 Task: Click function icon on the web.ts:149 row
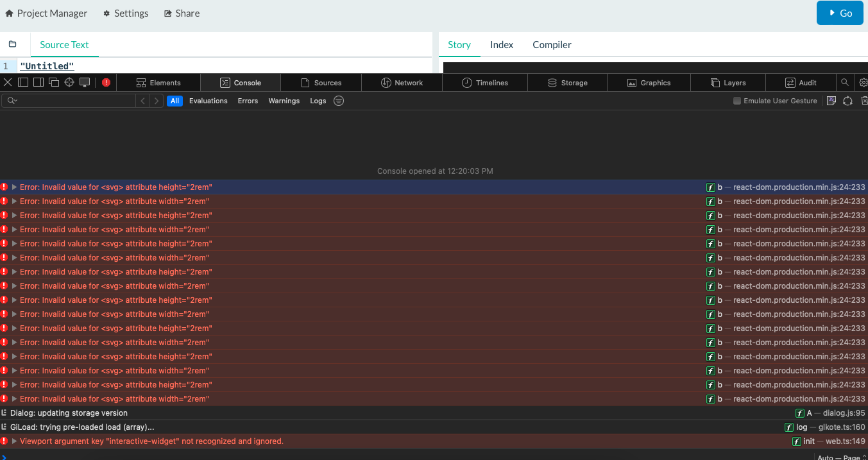point(797,441)
